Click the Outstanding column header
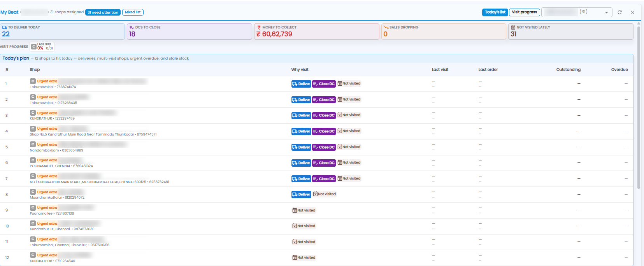Image resolution: width=644 pixels, height=266 pixels. click(x=568, y=70)
